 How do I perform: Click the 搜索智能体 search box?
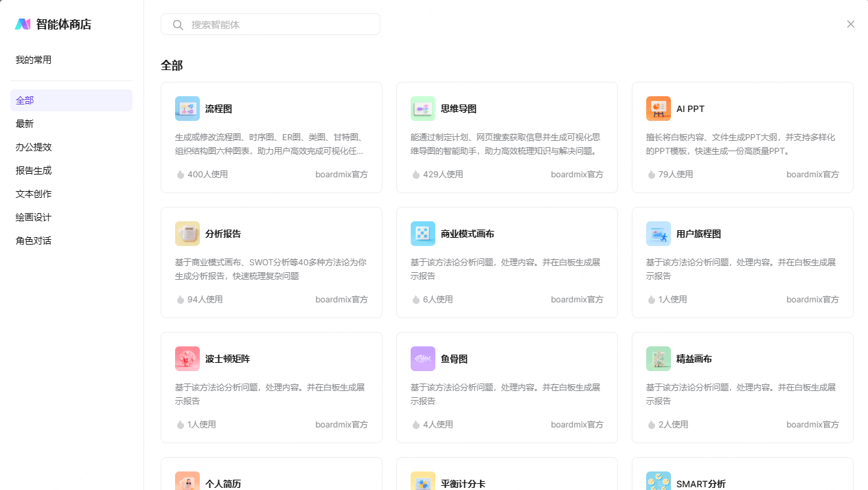click(x=270, y=24)
